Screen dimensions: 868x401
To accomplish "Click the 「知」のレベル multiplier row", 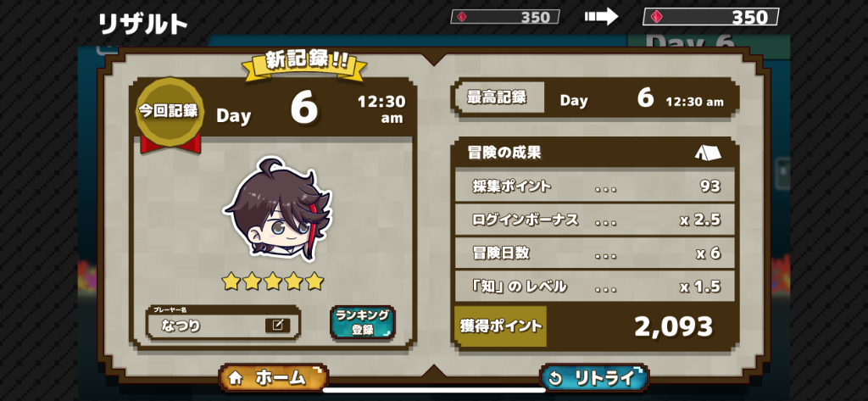I will [595, 287].
